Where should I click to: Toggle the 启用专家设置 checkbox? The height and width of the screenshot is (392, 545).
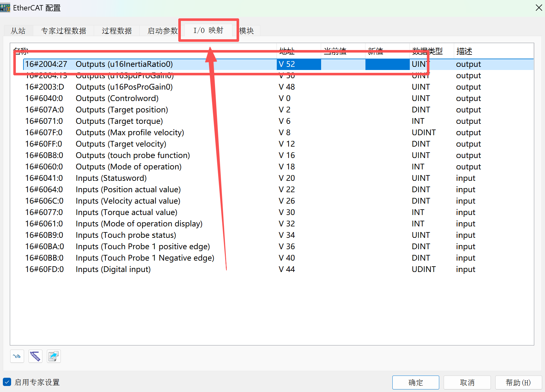7,382
